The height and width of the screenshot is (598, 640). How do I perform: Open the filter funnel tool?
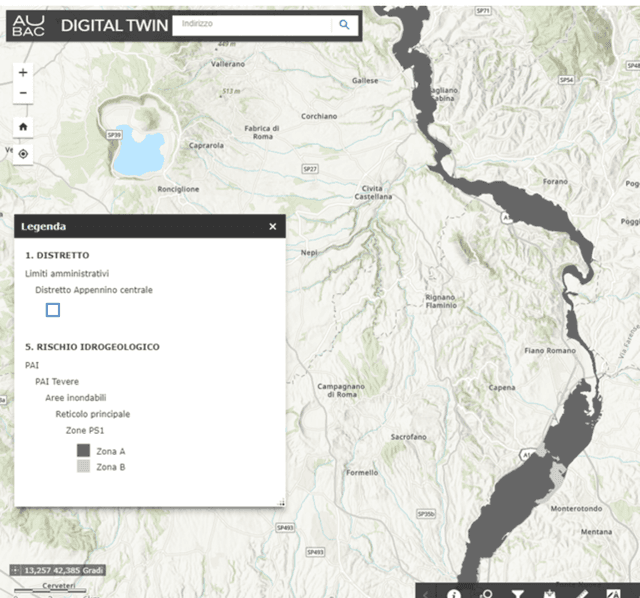[x=517, y=593]
